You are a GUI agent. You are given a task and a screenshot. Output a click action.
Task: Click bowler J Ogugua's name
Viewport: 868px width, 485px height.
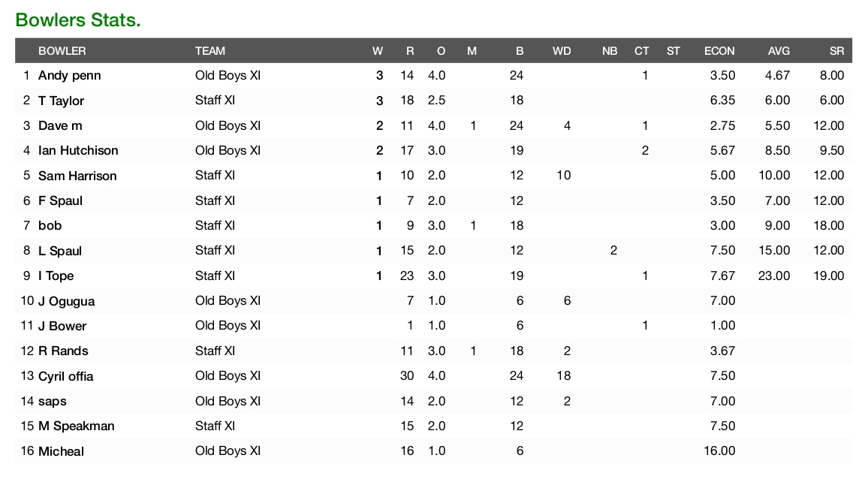click(67, 301)
